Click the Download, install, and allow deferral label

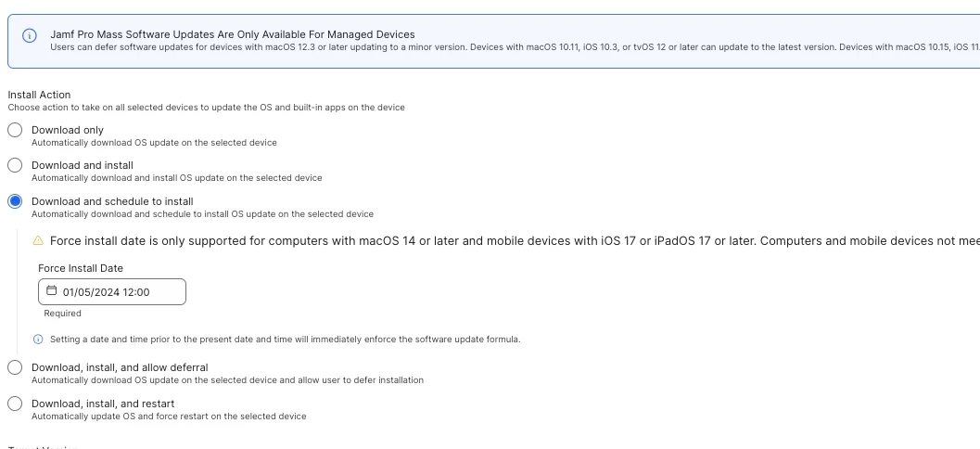tap(120, 367)
